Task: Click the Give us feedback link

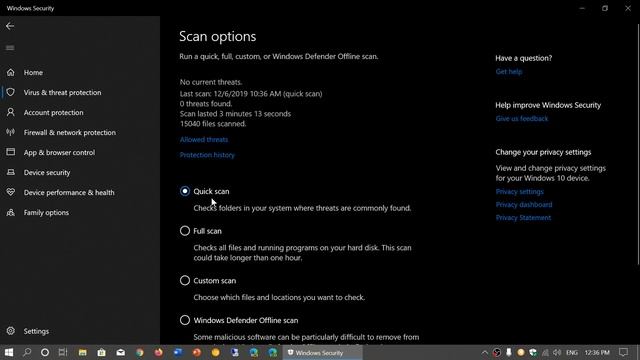Action: coord(522,119)
